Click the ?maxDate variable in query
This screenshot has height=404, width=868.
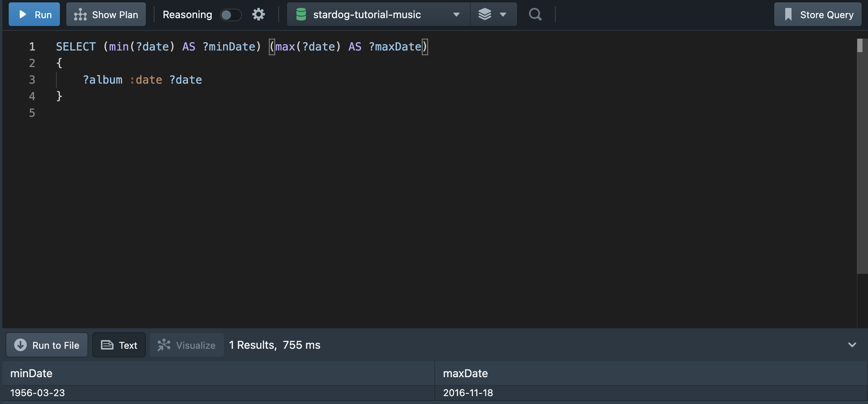(395, 47)
